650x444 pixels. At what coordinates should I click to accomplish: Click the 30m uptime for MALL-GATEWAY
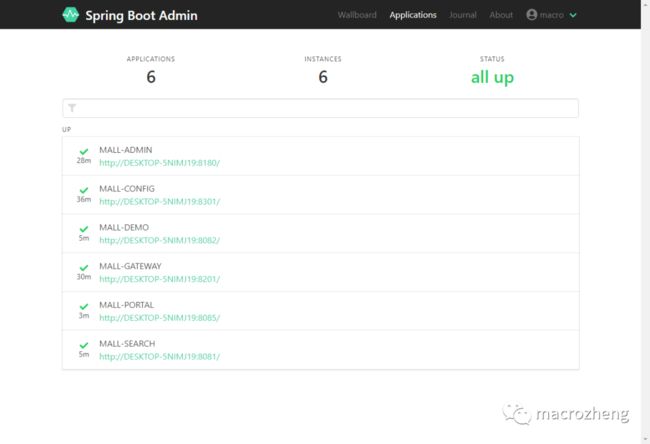click(84, 277)
